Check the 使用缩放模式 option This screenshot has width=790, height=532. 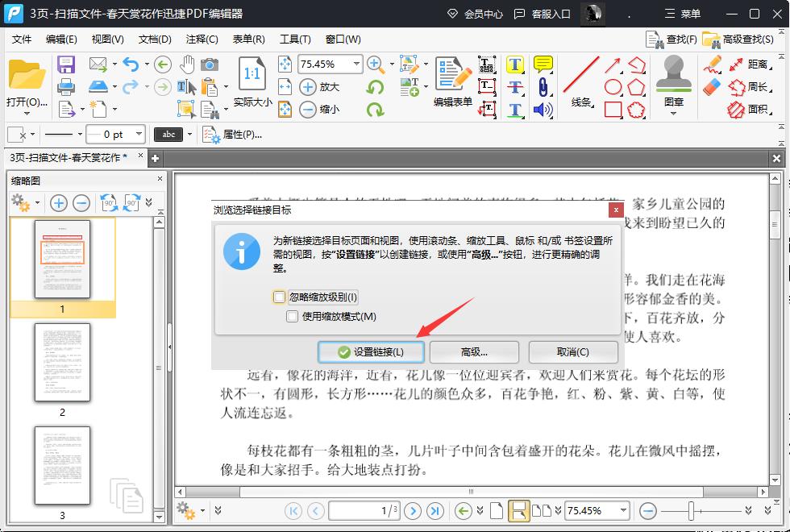tap(292, 316)
